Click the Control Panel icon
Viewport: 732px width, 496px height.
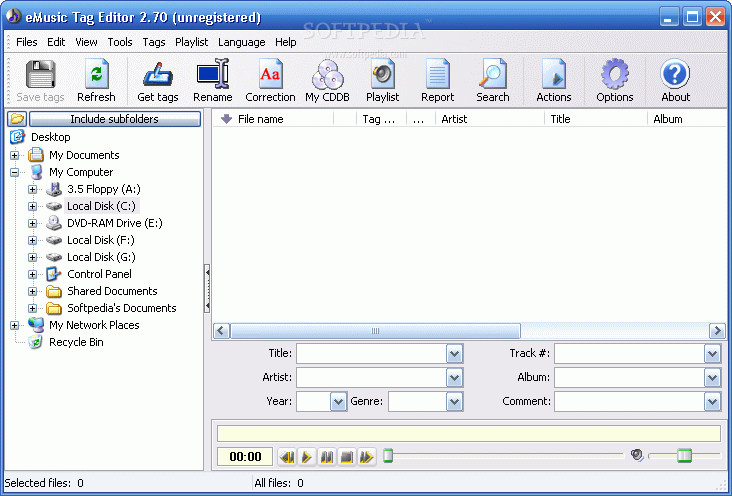point(54,274)
